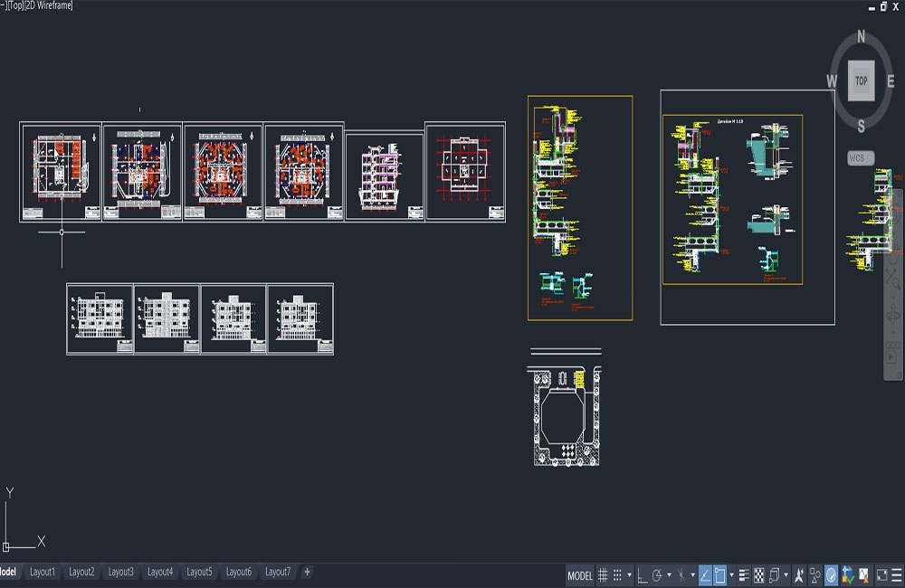905x588 pixels.
Task: Toggle ortho mode restriction
Action: tap(643, 575)
